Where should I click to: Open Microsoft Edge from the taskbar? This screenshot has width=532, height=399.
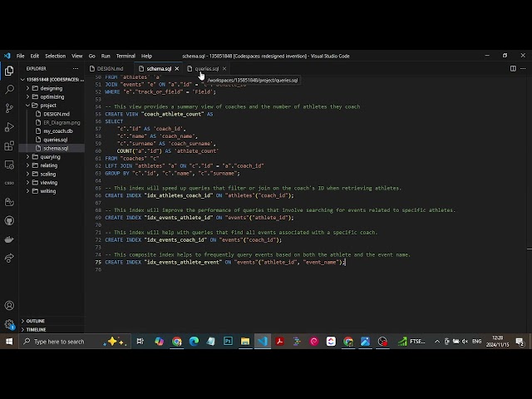(x=194, y=342)
